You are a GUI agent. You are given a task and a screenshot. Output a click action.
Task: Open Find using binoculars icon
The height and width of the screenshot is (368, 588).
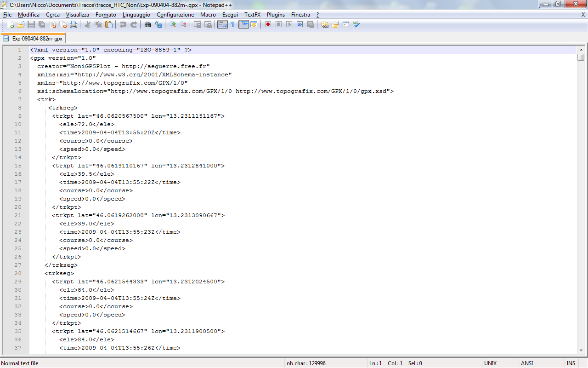coord(147,24)
